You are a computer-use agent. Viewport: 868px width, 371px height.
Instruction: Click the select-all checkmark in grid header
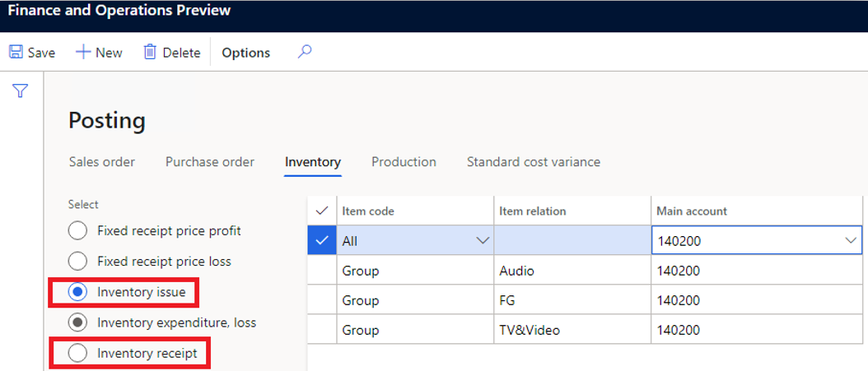(x=321, y=211)
